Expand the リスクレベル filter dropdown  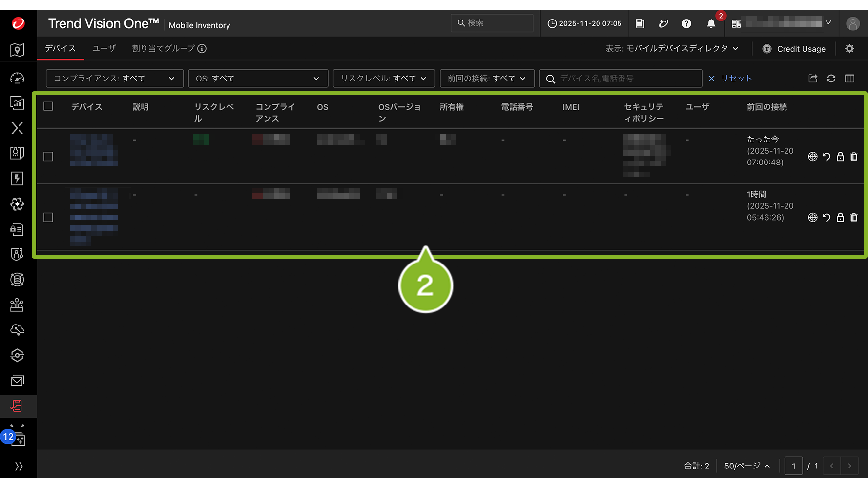(384, 79)
